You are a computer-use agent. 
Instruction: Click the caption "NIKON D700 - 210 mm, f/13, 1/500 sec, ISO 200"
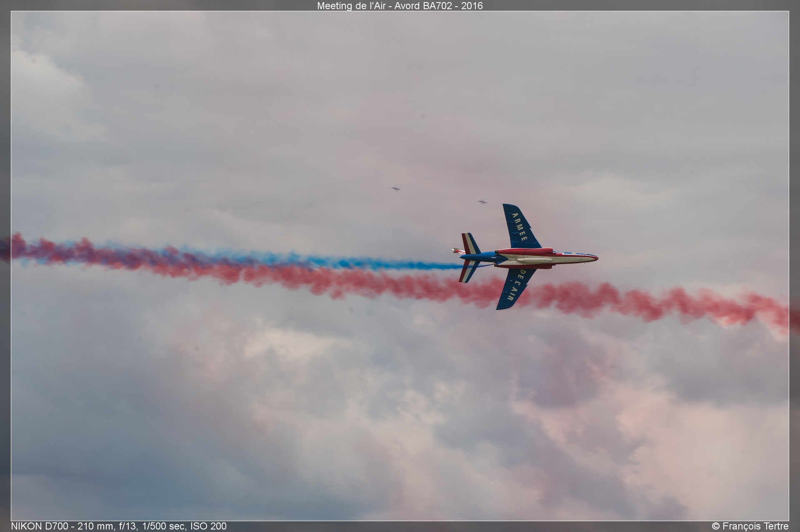click(x=119, y=526)
